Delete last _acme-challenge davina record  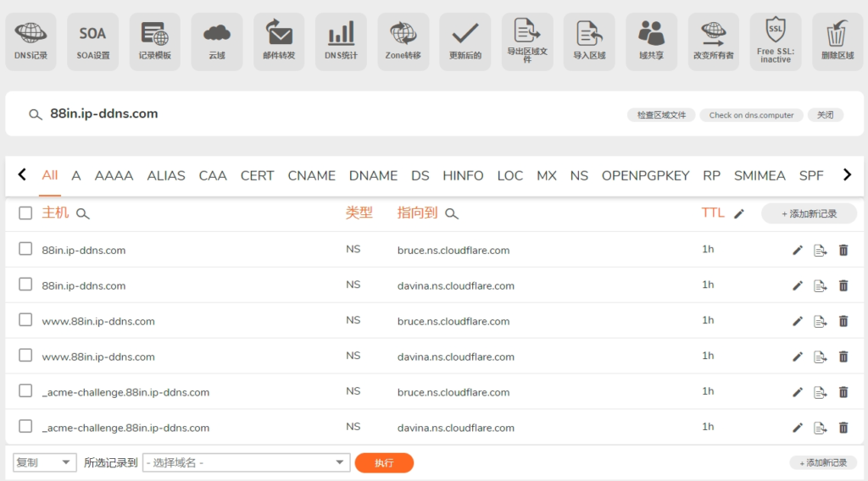coord(843,428)
